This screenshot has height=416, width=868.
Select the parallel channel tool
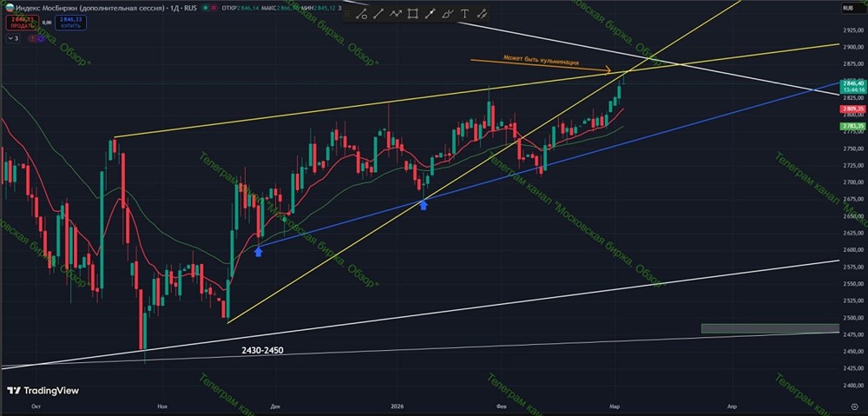[x=482, y=15]
